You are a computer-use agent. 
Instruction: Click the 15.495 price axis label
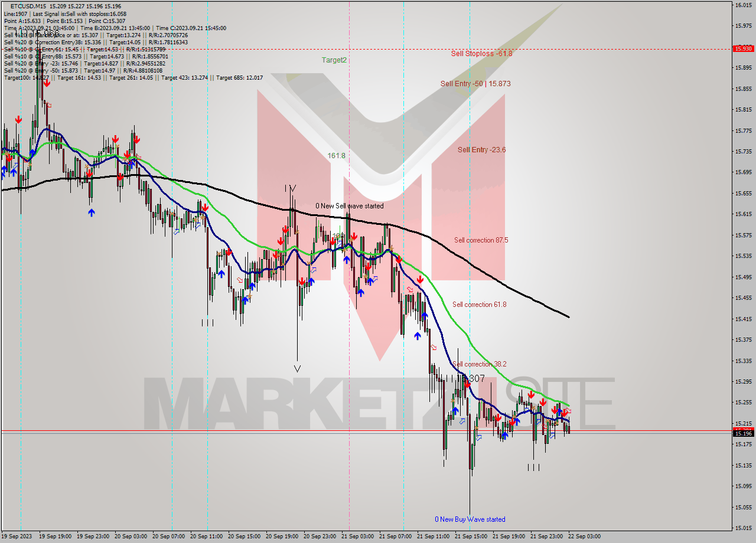click(742, 277)
